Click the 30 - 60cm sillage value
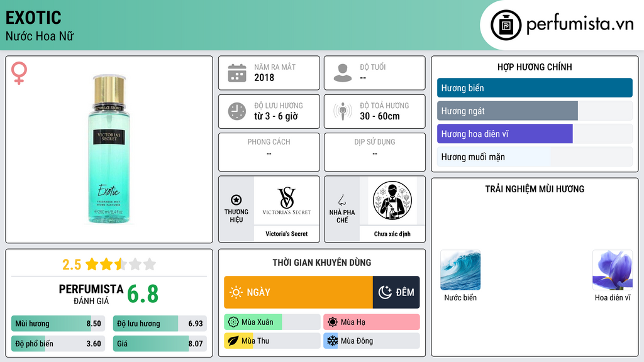The width and height of the screenshot is (644, 362). [380, 116]
